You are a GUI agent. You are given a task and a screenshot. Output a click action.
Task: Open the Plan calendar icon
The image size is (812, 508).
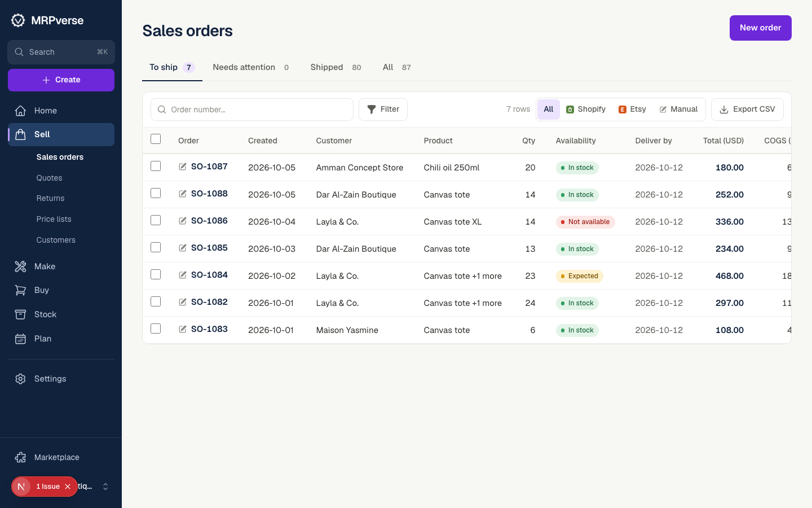click(20, 339)
